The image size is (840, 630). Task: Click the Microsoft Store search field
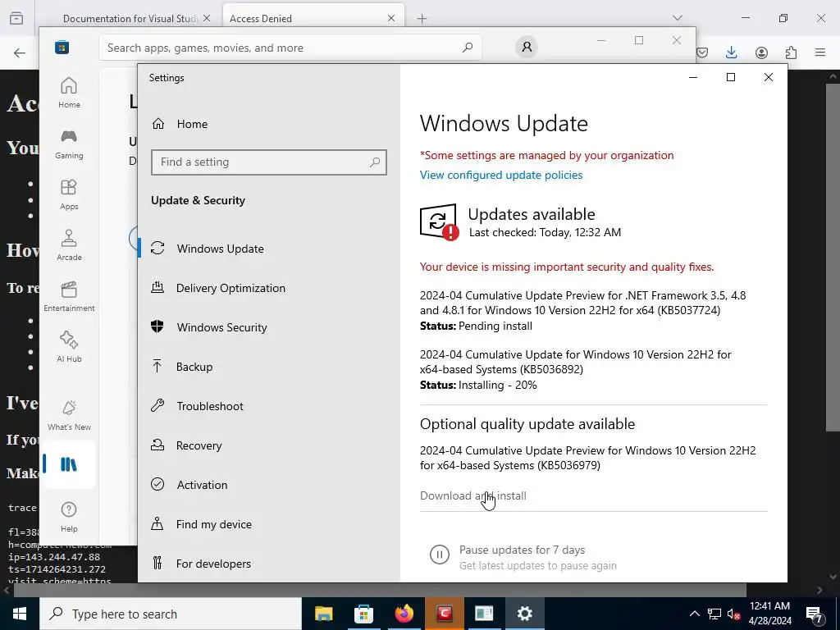[290, 48]
